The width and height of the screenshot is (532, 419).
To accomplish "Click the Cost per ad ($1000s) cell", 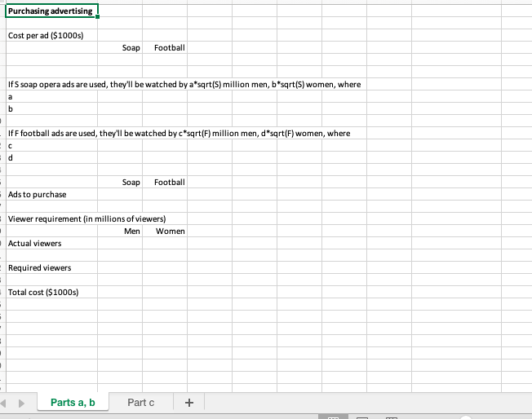I will tap(51, 35).
